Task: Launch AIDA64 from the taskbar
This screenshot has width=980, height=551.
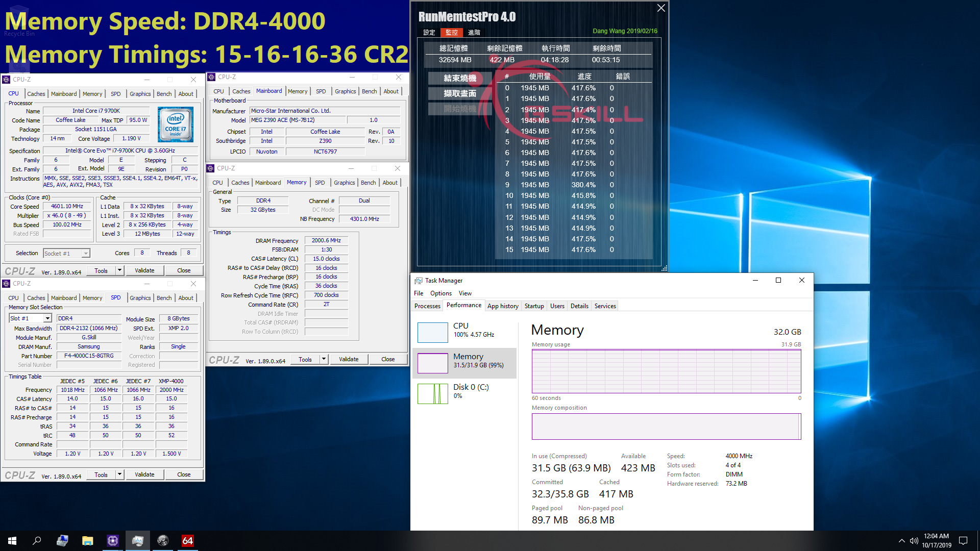Action: (x=187, y=540)
